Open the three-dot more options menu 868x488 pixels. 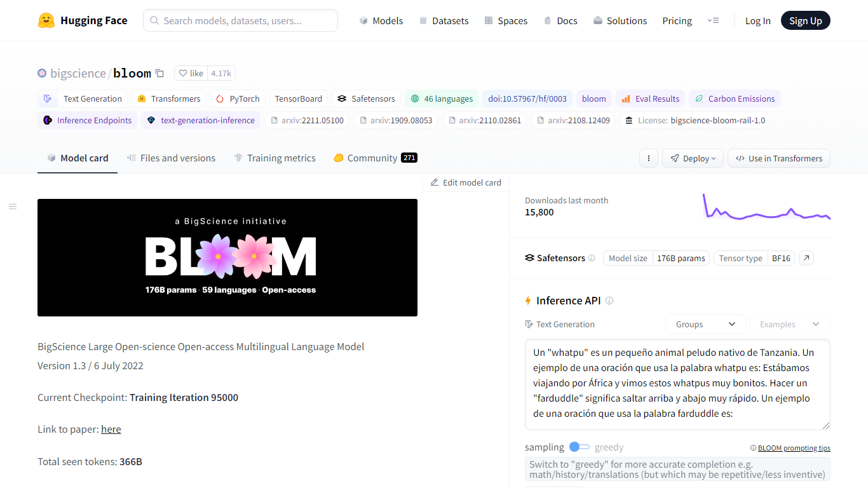[x=648, y=158]
